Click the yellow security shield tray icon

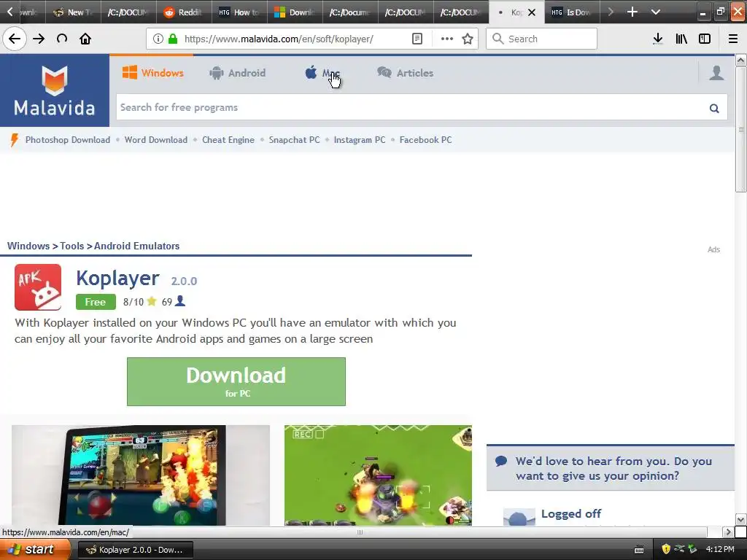[666, 549]
